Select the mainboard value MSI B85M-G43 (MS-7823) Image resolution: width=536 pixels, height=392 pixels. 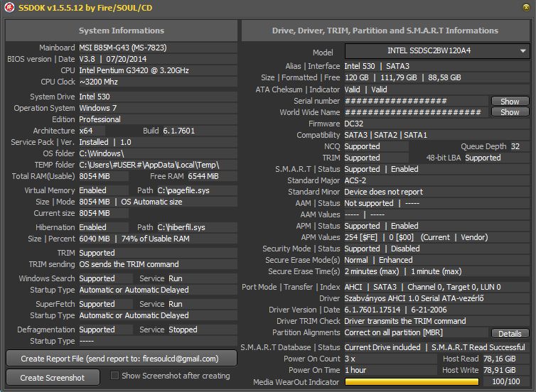(x=123, y=48)
